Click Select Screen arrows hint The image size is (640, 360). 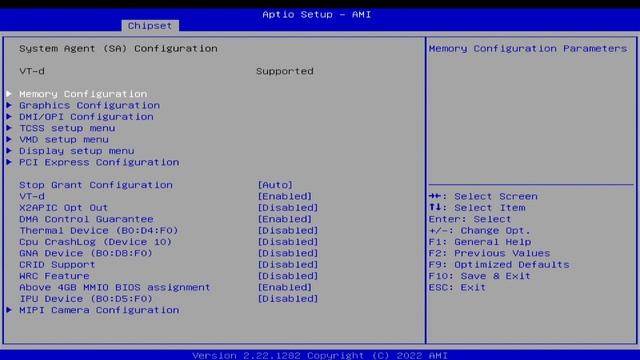pyautogui.click(x=483, y=196)
